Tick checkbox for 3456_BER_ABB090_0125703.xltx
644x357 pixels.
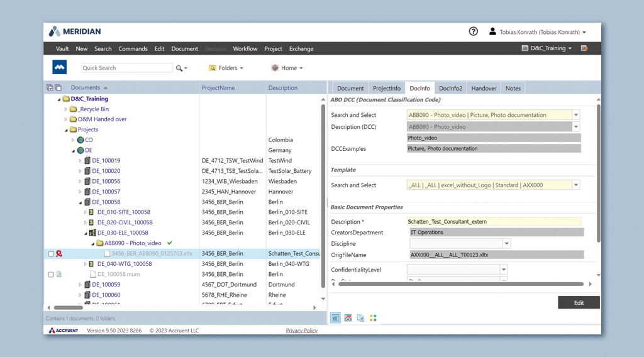click(x=51, y=254)
